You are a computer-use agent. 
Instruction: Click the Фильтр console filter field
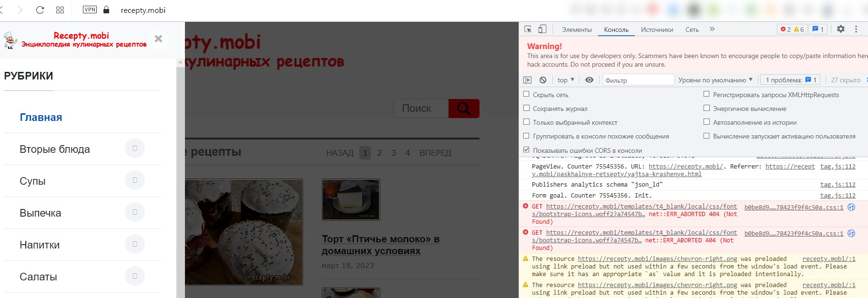coord(638,80)
